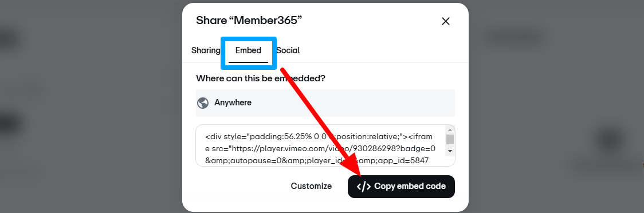Switch to the Sharing tab
The image size is (644, 213).
(x=206, y=50)
